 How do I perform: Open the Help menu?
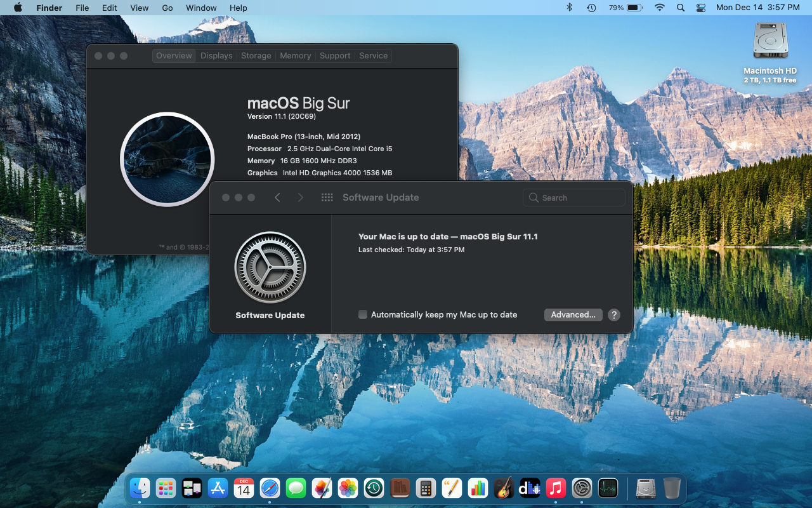click(239, 8)
